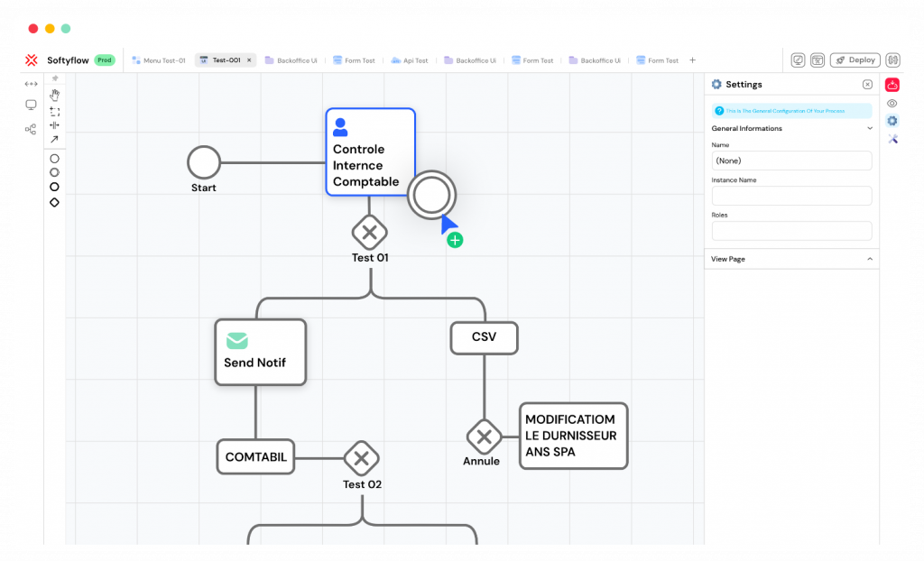Click the Name input field
Viewport: 924px width, 561px height.
pos(791,161)
